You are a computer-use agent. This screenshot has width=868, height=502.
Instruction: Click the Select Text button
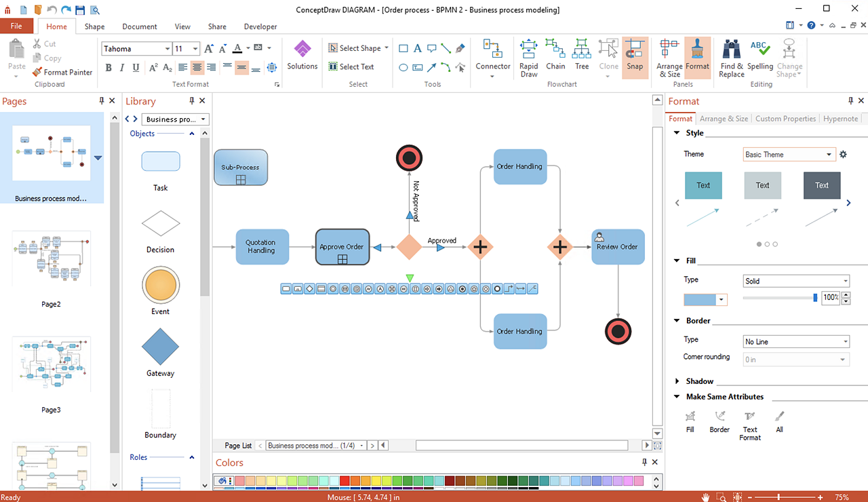point(351,66)
